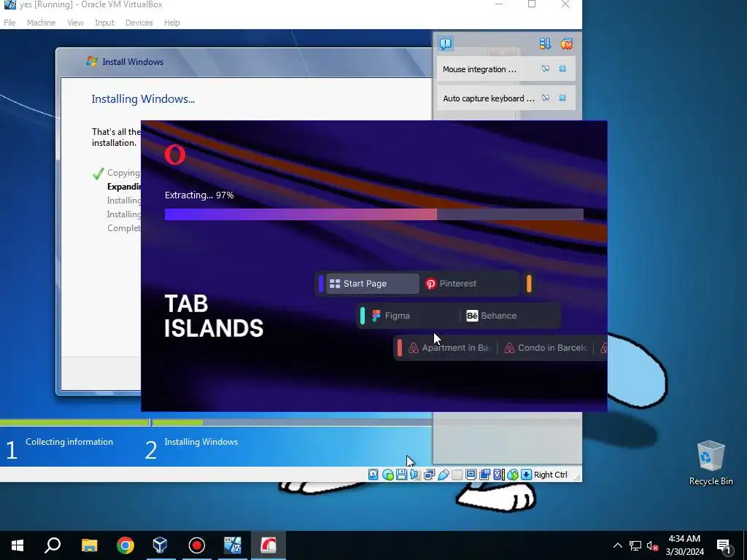This screenshot has height=560, width=747.
Task: Click the muted volume tray icon
Action: (653, 545)
